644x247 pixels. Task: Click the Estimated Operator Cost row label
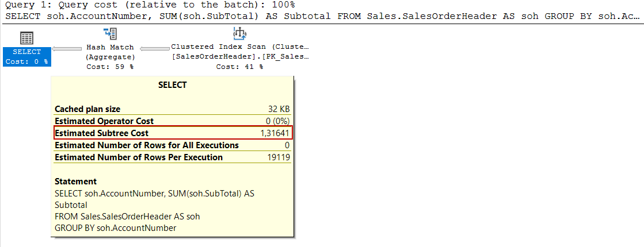pyautogui.click(x=104, y=121)
